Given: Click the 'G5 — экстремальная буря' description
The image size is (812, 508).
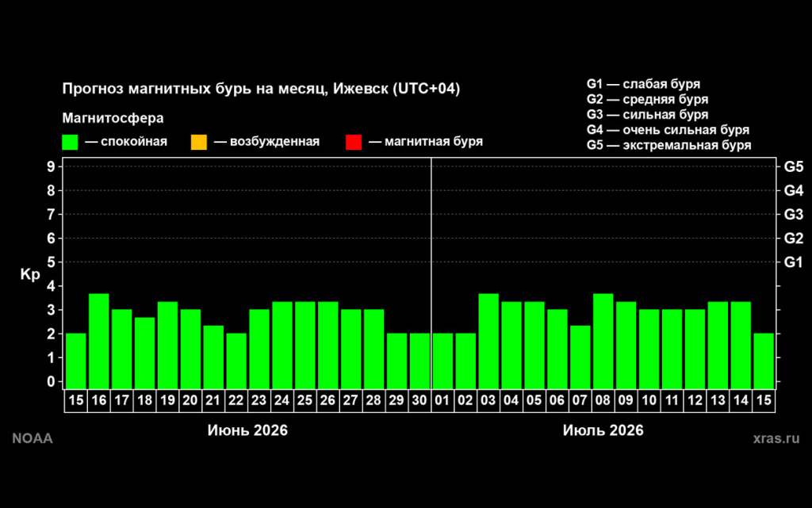Looking at the screenshot, I should click(x=668, y=145).
